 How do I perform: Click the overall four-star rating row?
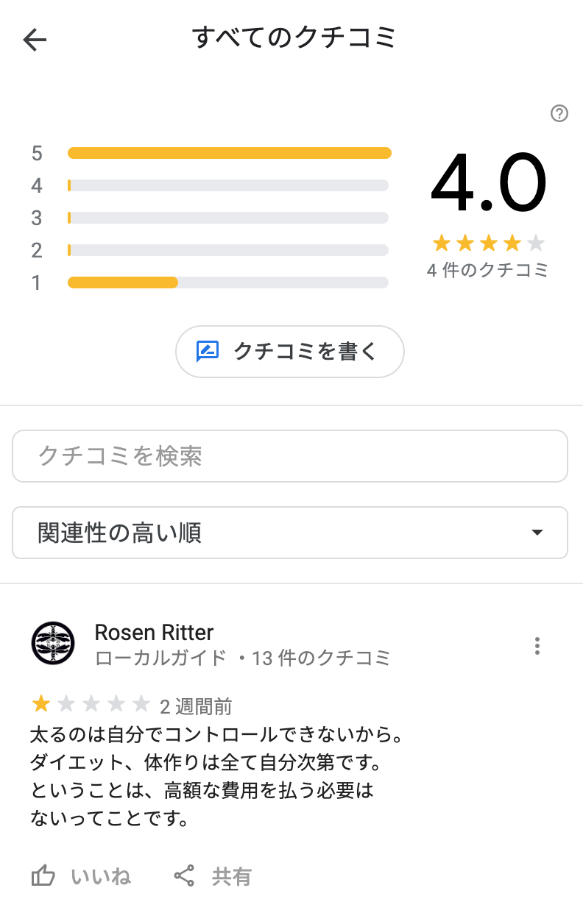click(x=489, y=243)
